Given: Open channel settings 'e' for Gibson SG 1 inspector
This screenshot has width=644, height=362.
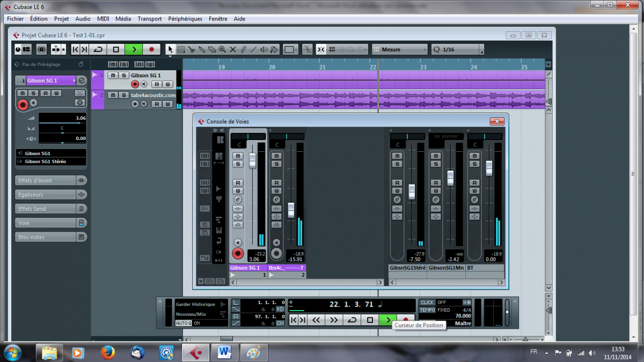Looking at the screenshot, I should pyautogui.click(x=82, y=80).
